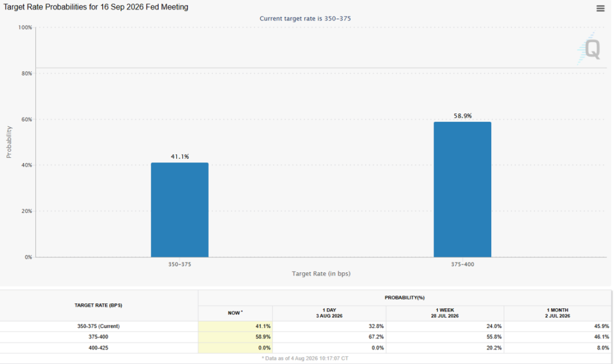Click the 58.9% bar data label
Screen dimensions: 614x364
pos(462,116)
